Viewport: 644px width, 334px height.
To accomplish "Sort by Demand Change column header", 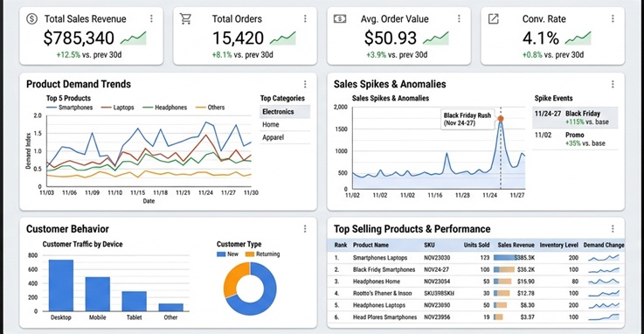I will point(604,245).
